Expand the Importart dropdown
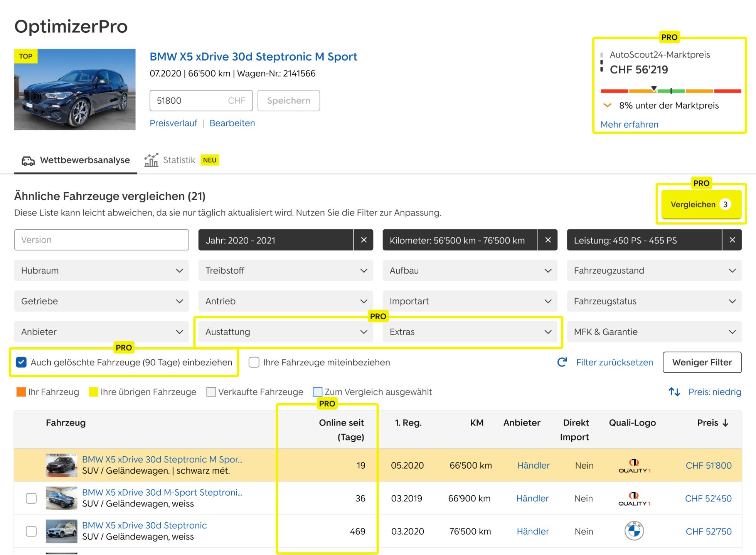Image resolution: width=756 pixels, height=555 pixels. [x=470, y=301]
